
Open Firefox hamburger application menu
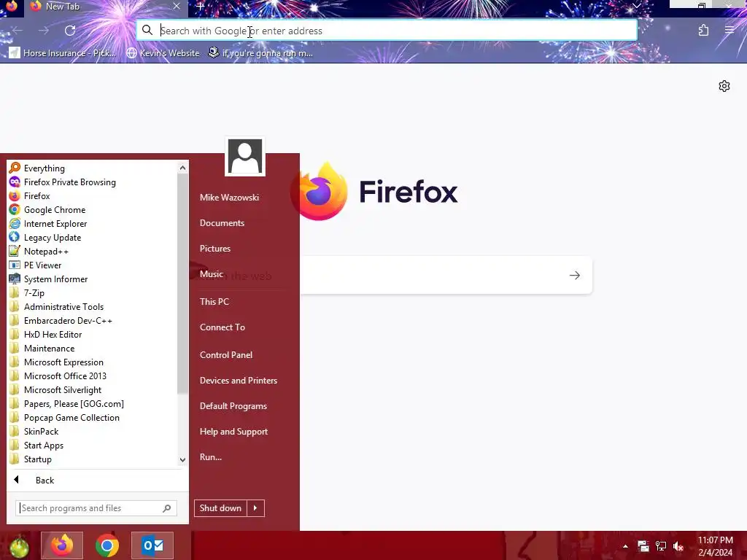pos(729,31)
